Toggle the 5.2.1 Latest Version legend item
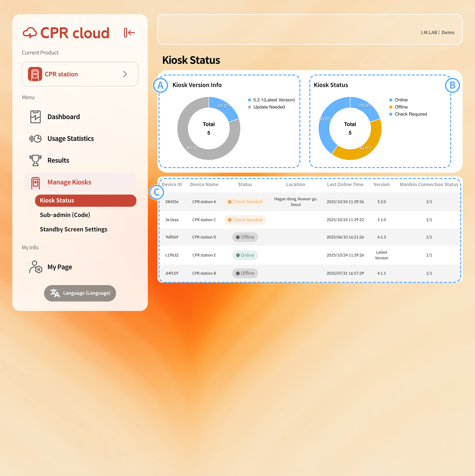Screen dimensions: 475x476 point(271,100)
